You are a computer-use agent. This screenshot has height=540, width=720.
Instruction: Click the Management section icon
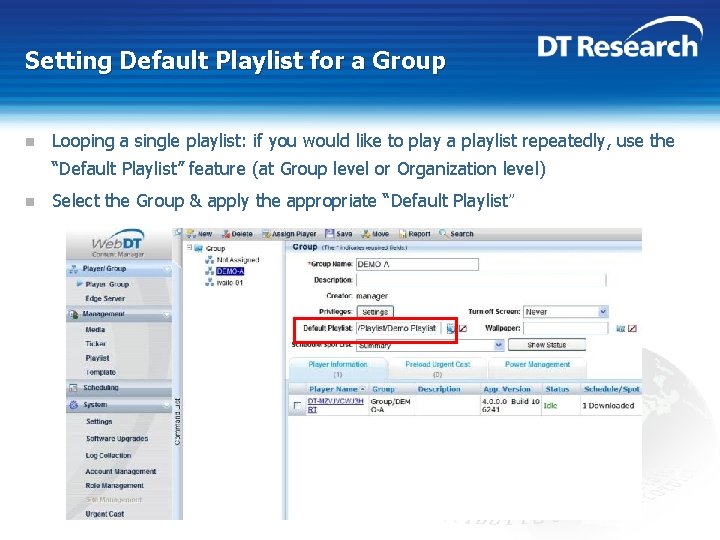73,315
